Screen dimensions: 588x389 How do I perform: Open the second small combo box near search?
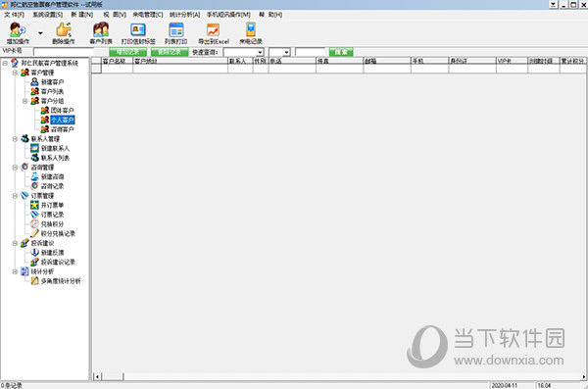pyautogui.click(x=279, y=52)
